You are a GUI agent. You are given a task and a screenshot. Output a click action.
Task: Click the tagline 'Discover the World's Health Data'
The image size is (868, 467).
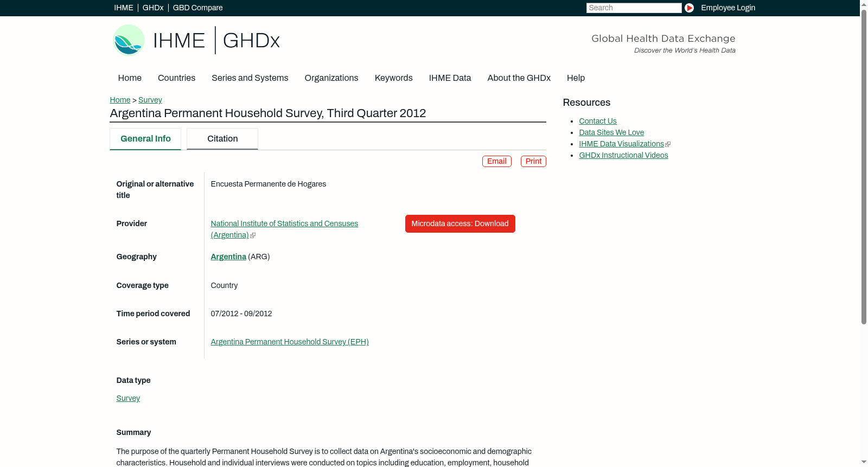pos(685,50)
